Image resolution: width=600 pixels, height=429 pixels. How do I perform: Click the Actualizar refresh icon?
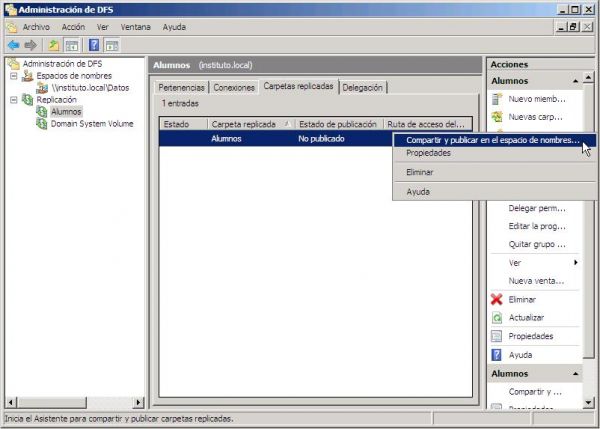496,318
